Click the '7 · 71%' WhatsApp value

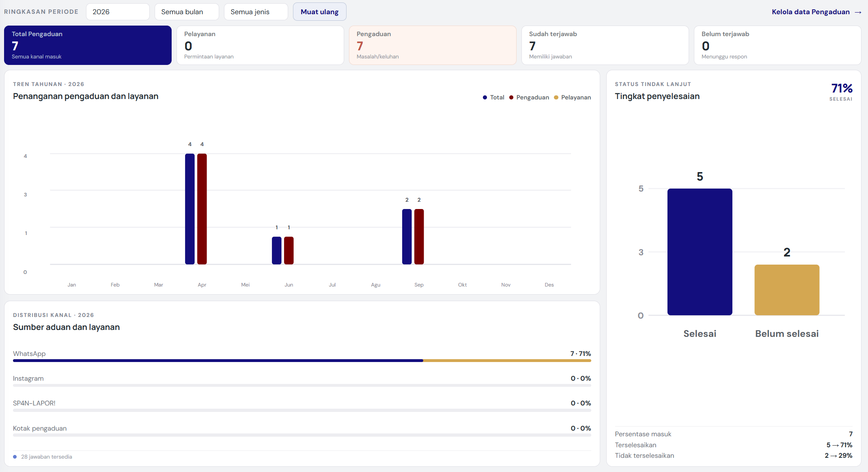(x=581, y=353)
